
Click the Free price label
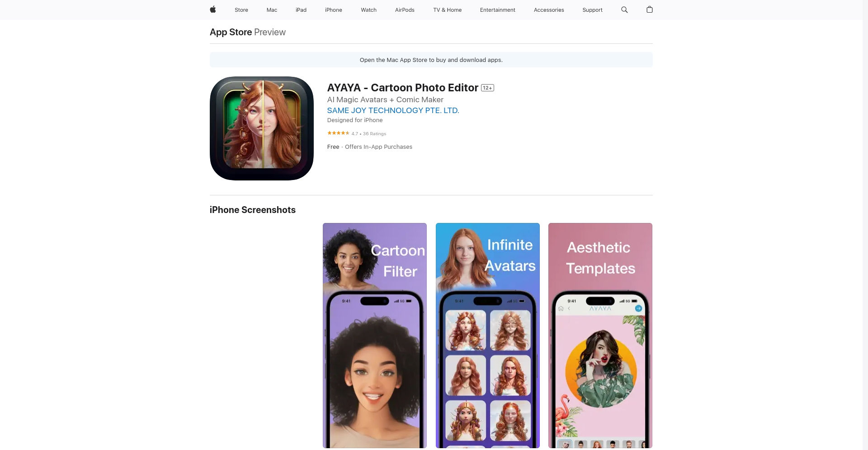(x=333, y=147)
